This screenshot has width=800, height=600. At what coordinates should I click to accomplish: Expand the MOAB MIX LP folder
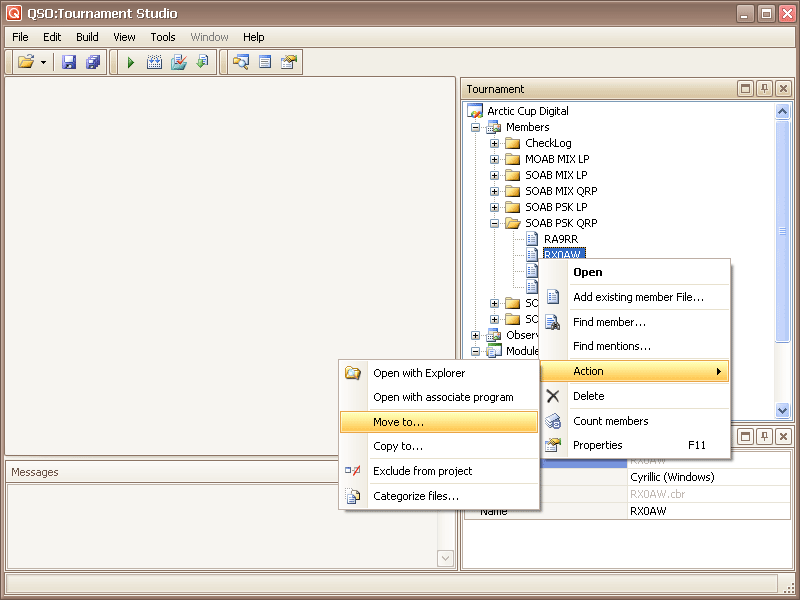(494, 159)
